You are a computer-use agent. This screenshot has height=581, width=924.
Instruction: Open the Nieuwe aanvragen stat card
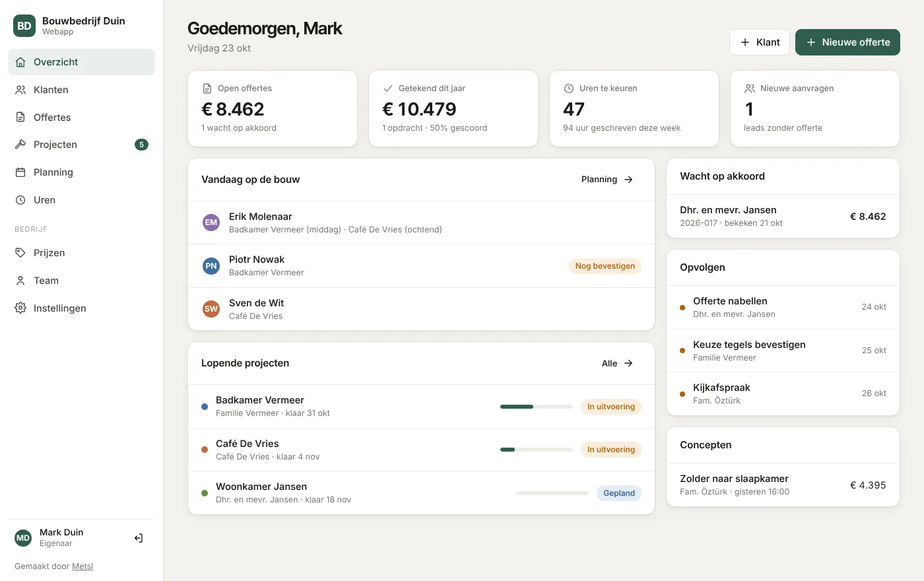click(x=815, y=109)
